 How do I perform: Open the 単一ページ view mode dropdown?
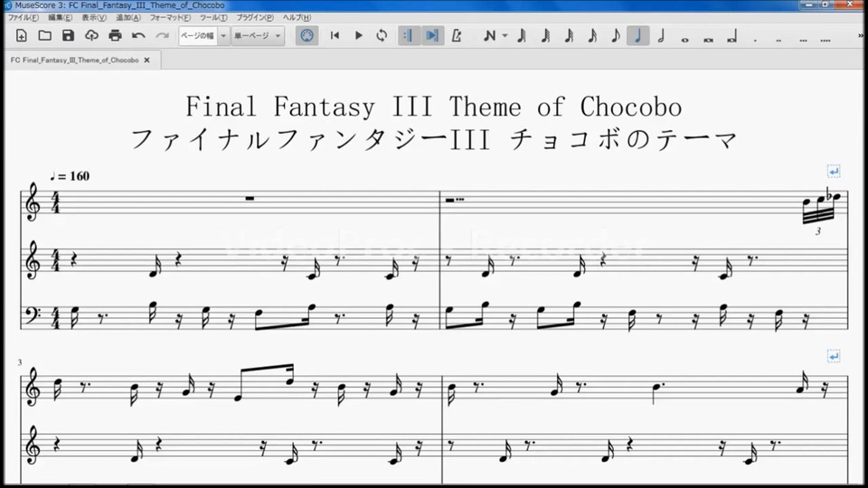click(x=258, y=36)
